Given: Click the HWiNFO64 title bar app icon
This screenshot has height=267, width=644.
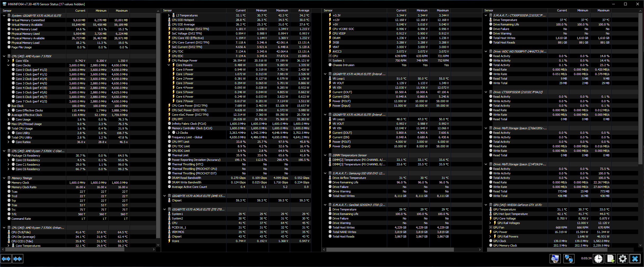Looking at the screenshot, I should pos(4,4).
